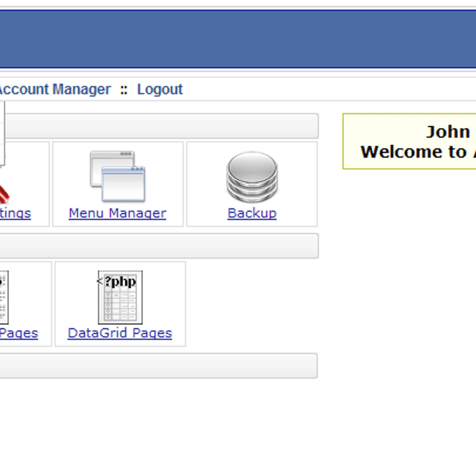This screenshot has width=476, height=476.
Task: Click the Backup database cylinder icon
Action: coord(252,177)
